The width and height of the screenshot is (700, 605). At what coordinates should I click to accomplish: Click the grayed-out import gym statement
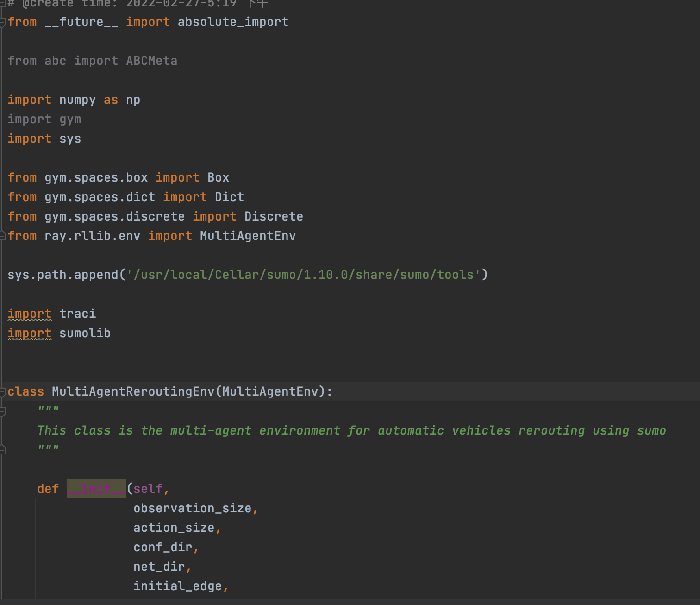(x=44, y=119)
